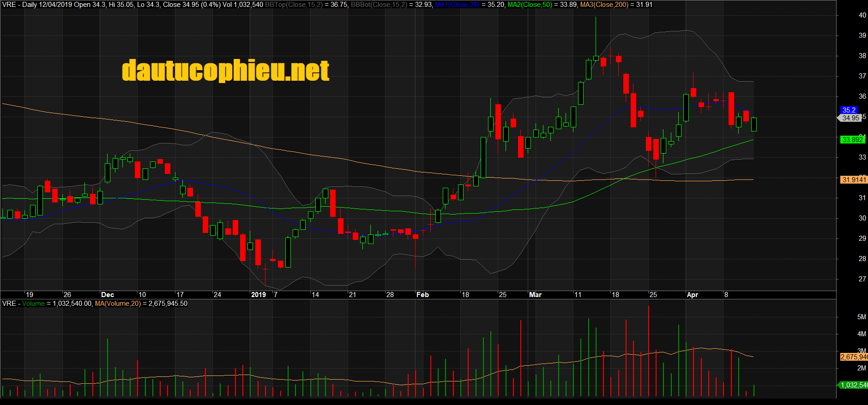The width and height of the screenshot is (868, 405).
Task: Click the 24 date marker on time axis
Action: coord(217,295)
